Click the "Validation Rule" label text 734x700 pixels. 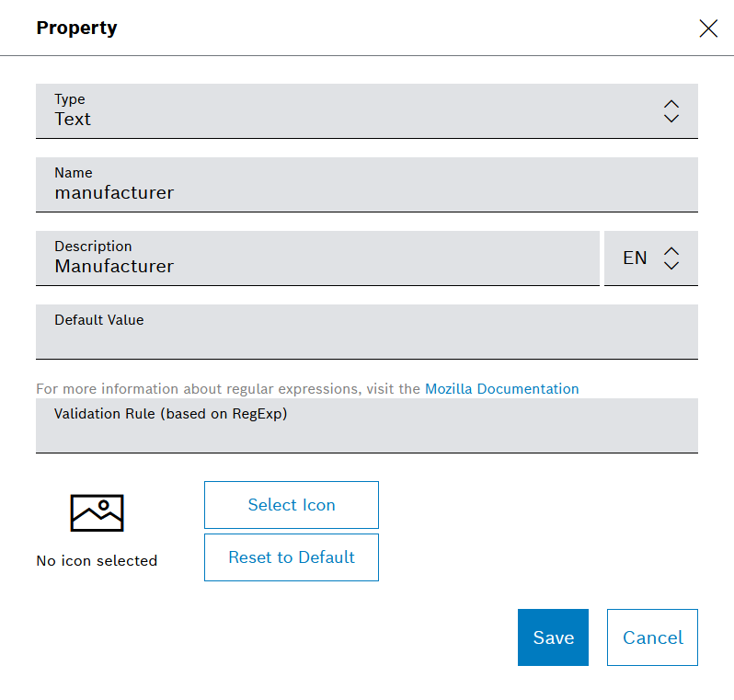point(171,414)
